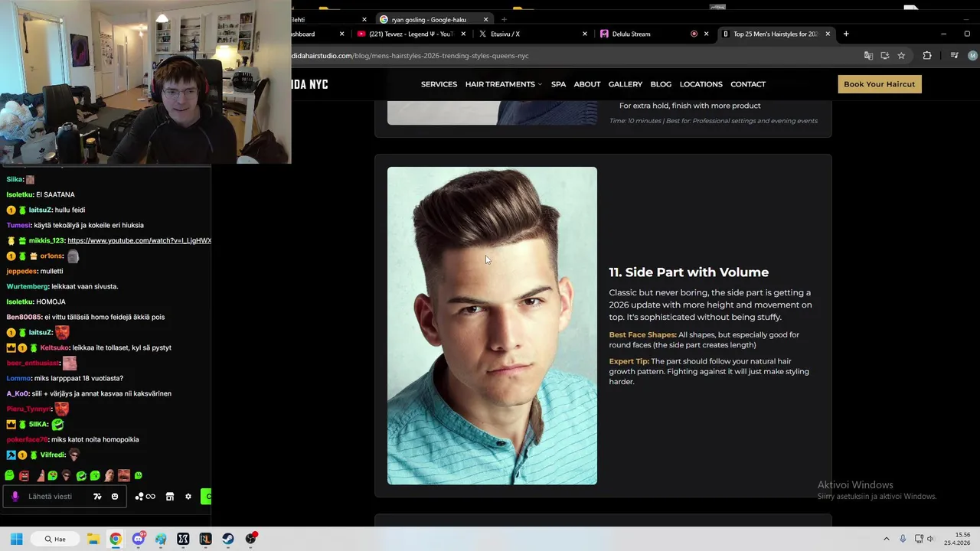Screen dimensions: 980x551
Task: Select the sunglasses face emote in the quick row
Action: click(67, 475)
